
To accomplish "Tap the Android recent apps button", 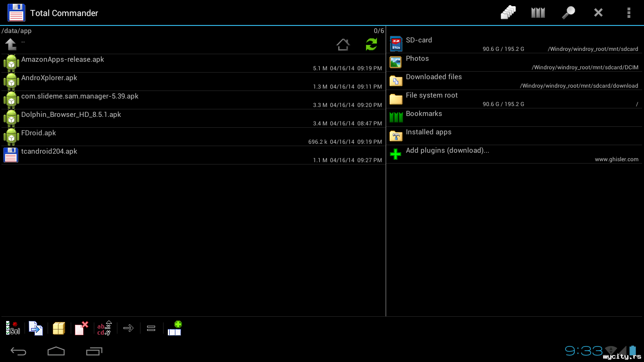I will click(x=94, y=351).
